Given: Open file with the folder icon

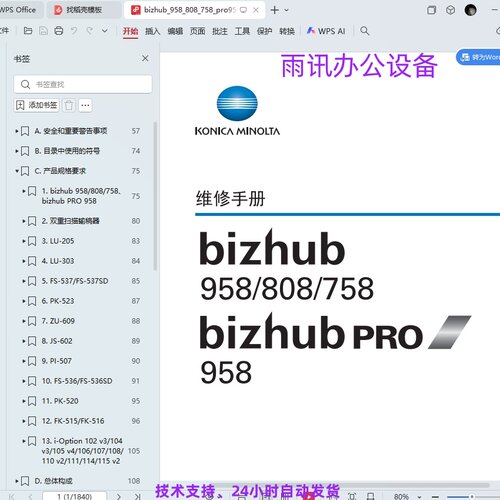Looking at the screenshot, I should point(28,31).
